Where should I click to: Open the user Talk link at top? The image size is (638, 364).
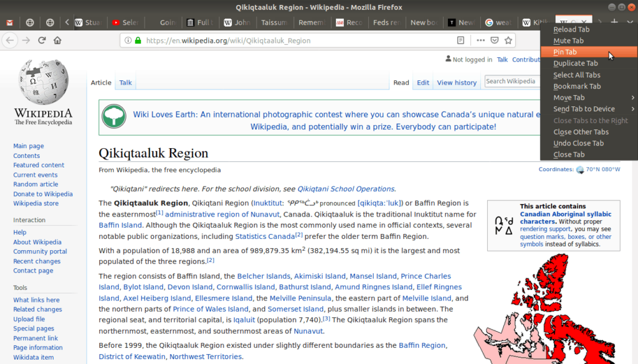point(502,60)
